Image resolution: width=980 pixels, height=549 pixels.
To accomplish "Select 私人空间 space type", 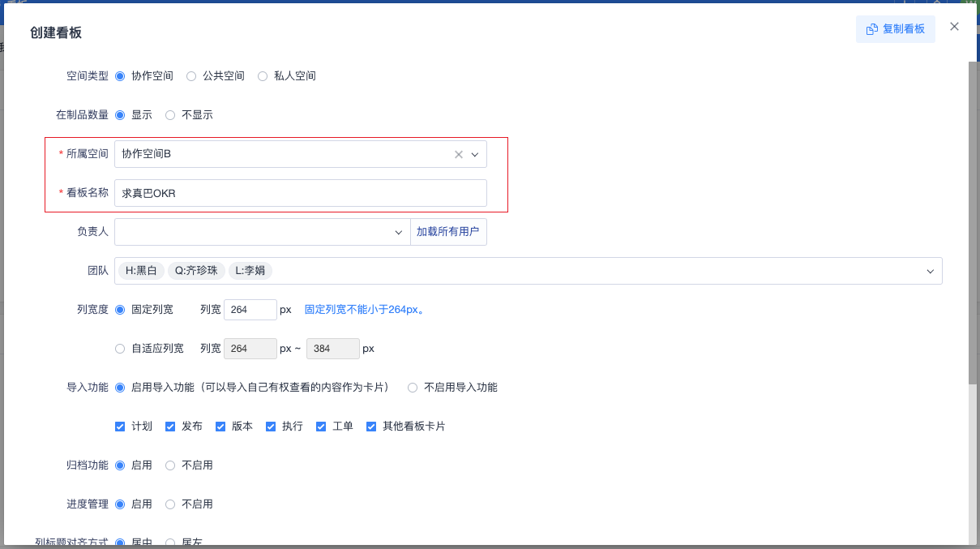I will (263, 76).
